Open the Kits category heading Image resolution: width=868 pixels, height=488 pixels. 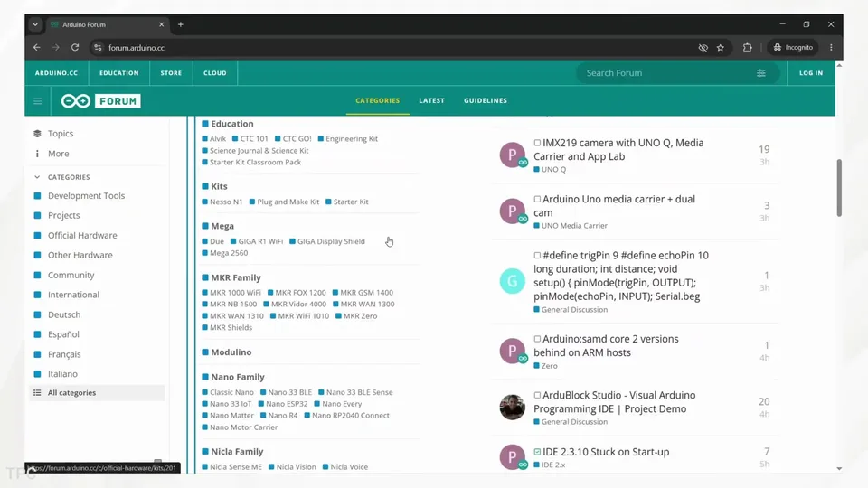pyautogui.click(x=215, y=186)
